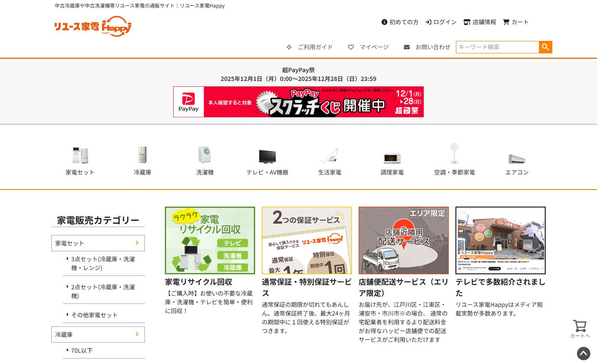Click the テレビ・AV機器 icon
The height and width of the screenshot is (364, 597).
266,157
